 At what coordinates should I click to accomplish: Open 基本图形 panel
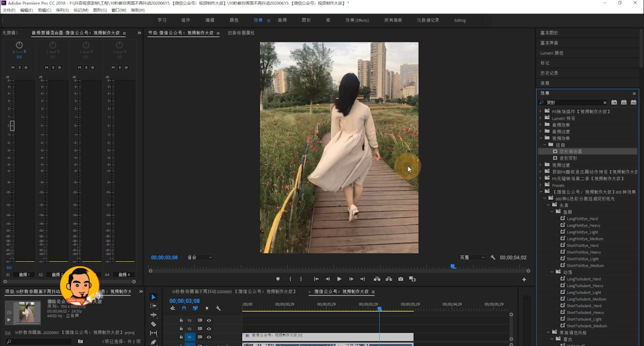tap(549, 33)
